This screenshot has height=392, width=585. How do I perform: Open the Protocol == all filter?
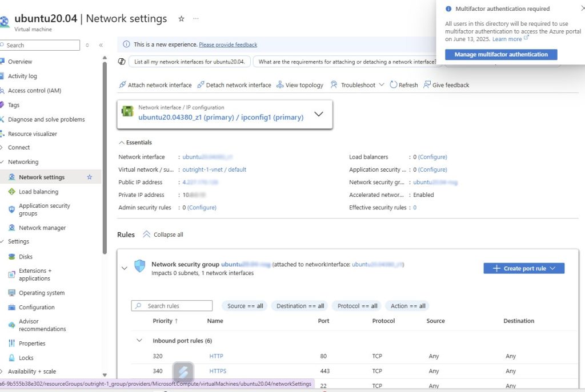point(357,306)
